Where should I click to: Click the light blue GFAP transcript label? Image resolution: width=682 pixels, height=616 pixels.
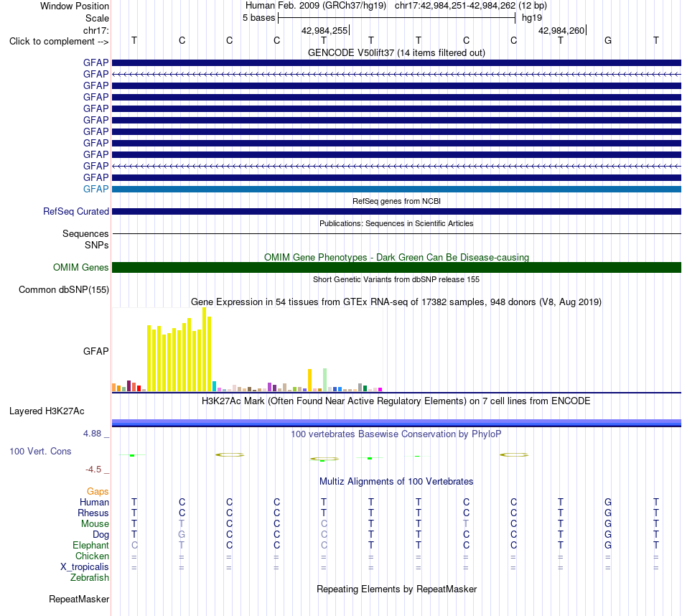(x=95, y=190)
